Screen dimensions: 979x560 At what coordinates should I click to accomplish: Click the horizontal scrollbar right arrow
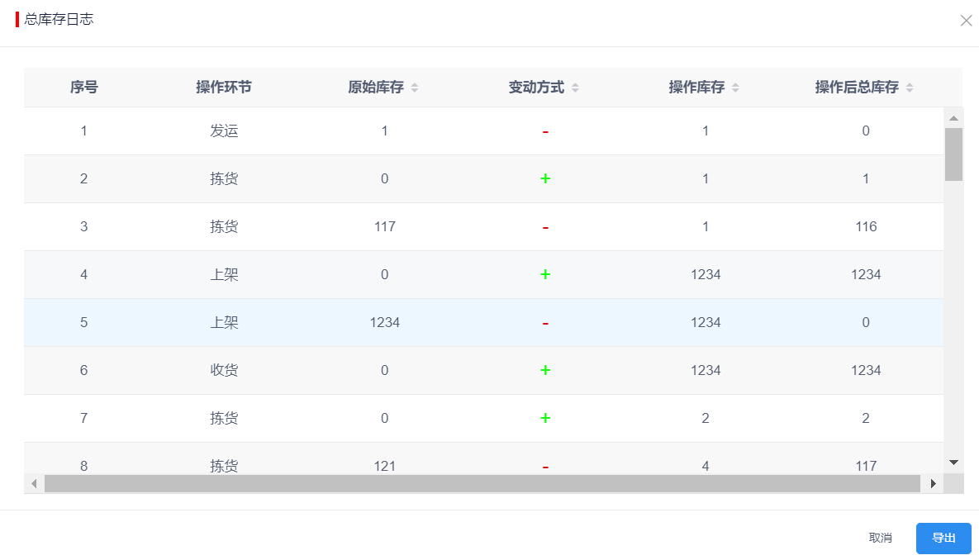934,484
